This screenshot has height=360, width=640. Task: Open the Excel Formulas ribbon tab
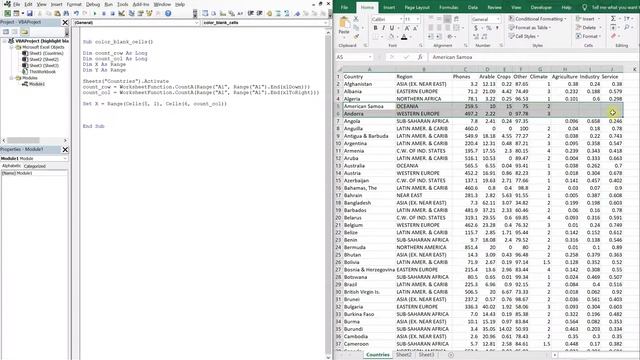pos(449,7)
